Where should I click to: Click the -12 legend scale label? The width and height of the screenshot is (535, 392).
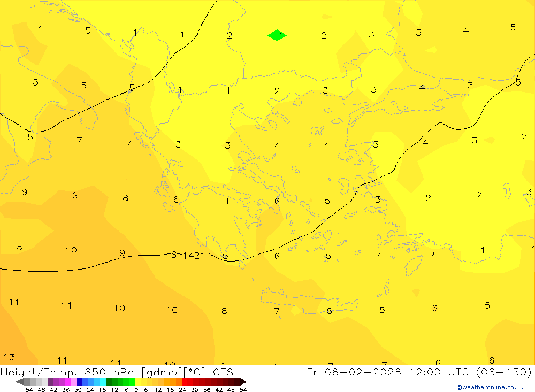pyautogui.click(x=112, y=390)
